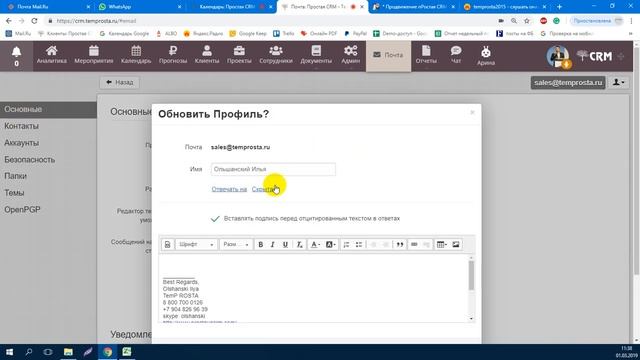The height and width of the screenshot is (360, 640).
Task: Open the Календарь section
Action: pyautogui.click(x=136, y=55)
